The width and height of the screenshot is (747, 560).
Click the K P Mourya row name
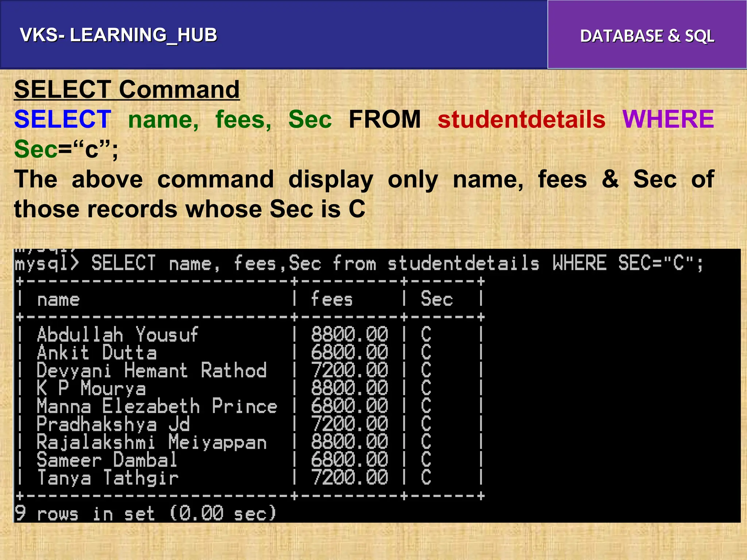(x=91, y=388)
